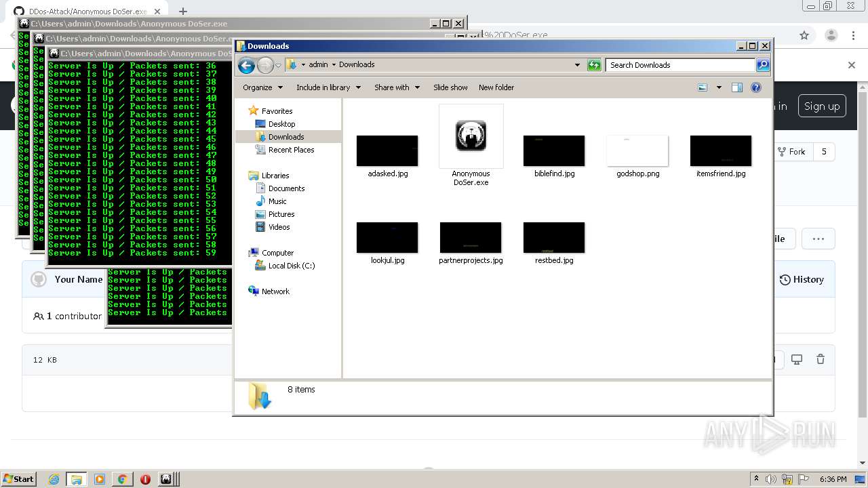Select the adasked.jpg thumbnail
The width and height of the screenshot is (868, 488).
(x=387, y=150)
